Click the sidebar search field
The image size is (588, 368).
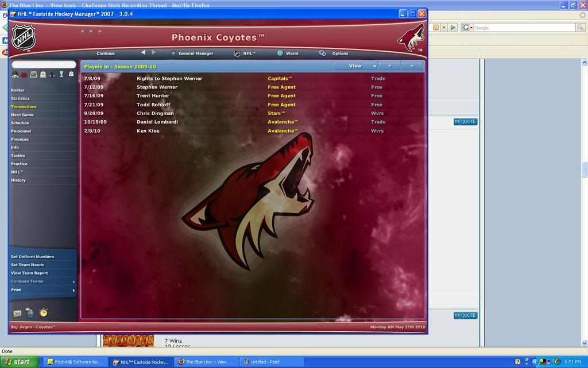point(44,64)
